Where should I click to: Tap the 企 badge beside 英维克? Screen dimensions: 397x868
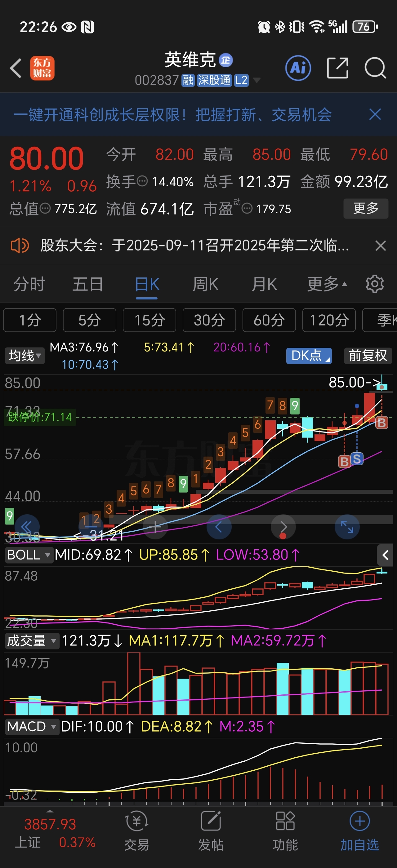pyautogui.click(x=226, y=60)
